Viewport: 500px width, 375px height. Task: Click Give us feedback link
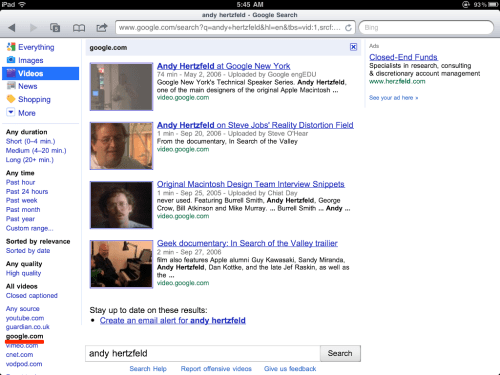[290, 369]
